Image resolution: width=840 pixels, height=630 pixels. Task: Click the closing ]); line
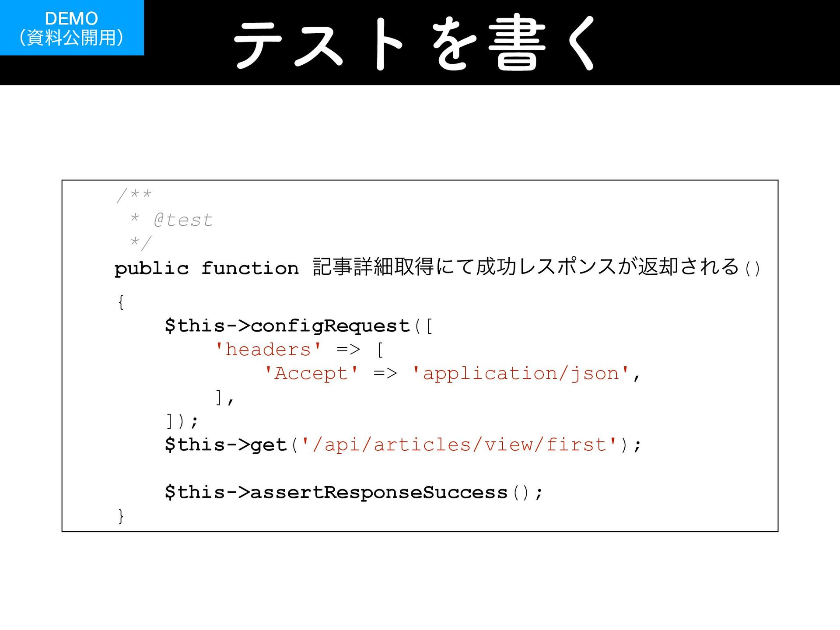(182, 421)
